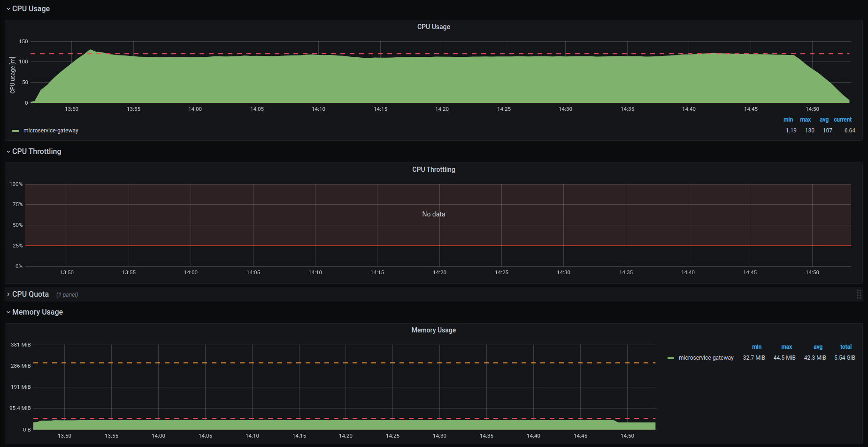Expand the CPU Quota row
This screenshot has height=447, width=868.
click(30, 294)
